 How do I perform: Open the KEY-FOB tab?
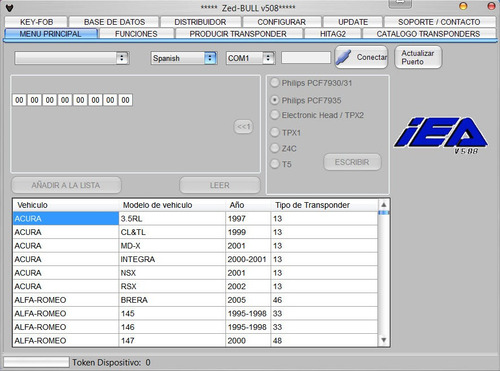[36, 22]
